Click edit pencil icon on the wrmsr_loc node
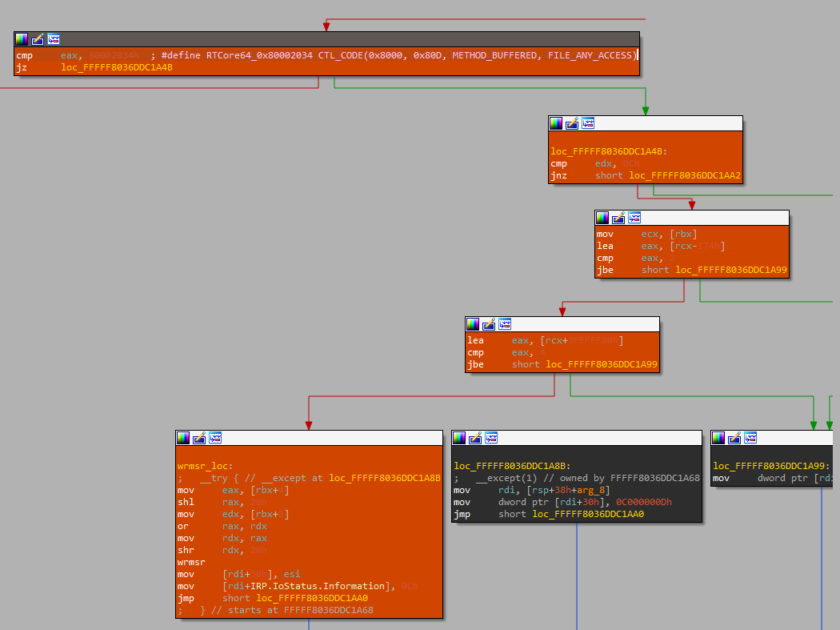 [x=199, y=438]
